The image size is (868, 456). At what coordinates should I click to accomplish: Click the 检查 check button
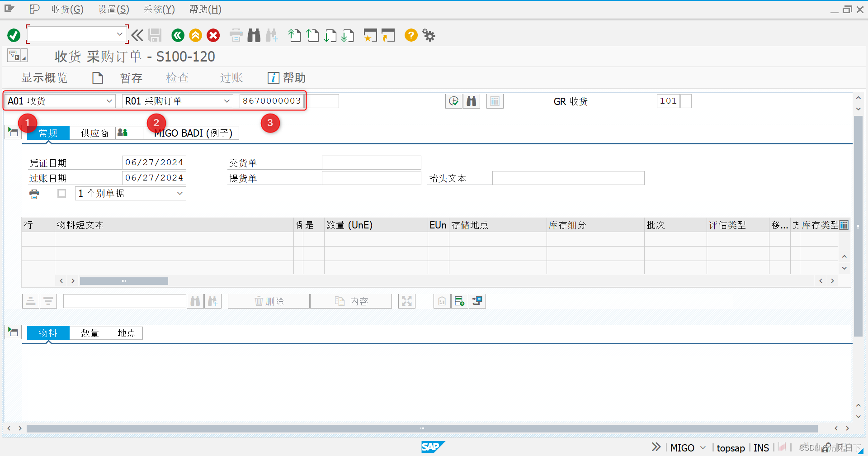tap(177, 78)
